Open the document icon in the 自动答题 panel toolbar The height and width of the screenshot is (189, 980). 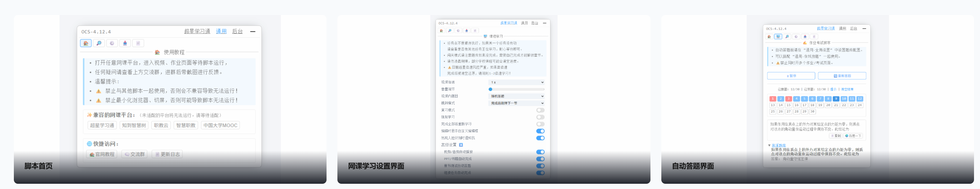(814, 37)
